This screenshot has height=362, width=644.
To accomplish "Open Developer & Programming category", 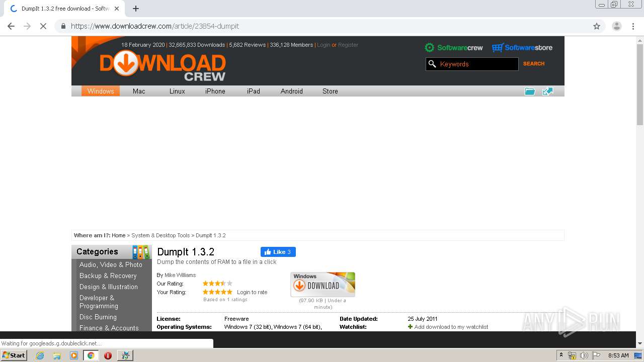I will pyautogui.click(x=99, y=302).
